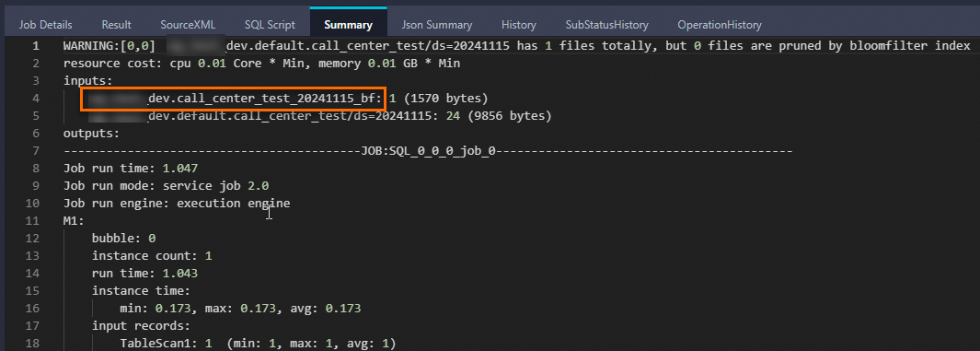Click the 'instance time:' line
The height and width of the screenshot is (351, 980).
click(142, 291)
